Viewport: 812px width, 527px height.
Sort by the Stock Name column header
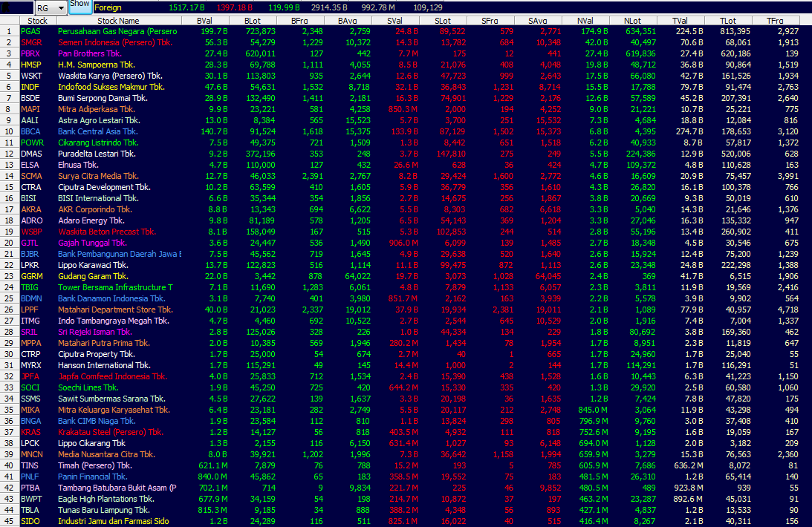119,21
